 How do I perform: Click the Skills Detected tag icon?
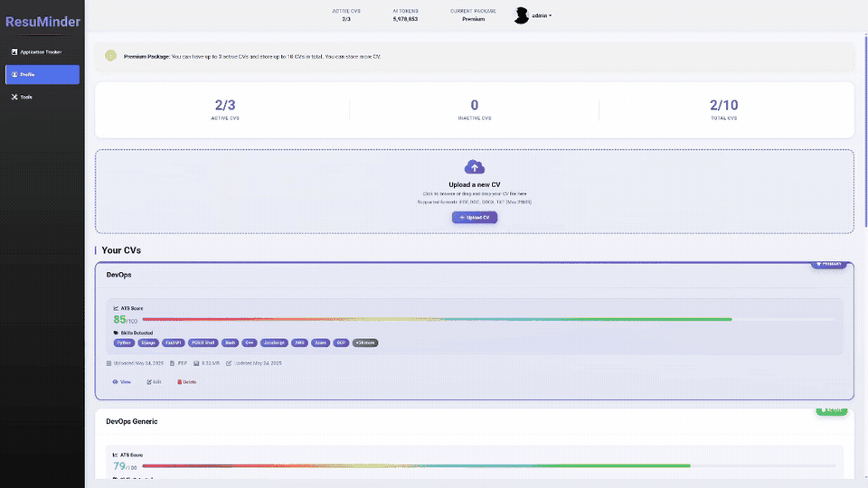(x=116, y=333)
